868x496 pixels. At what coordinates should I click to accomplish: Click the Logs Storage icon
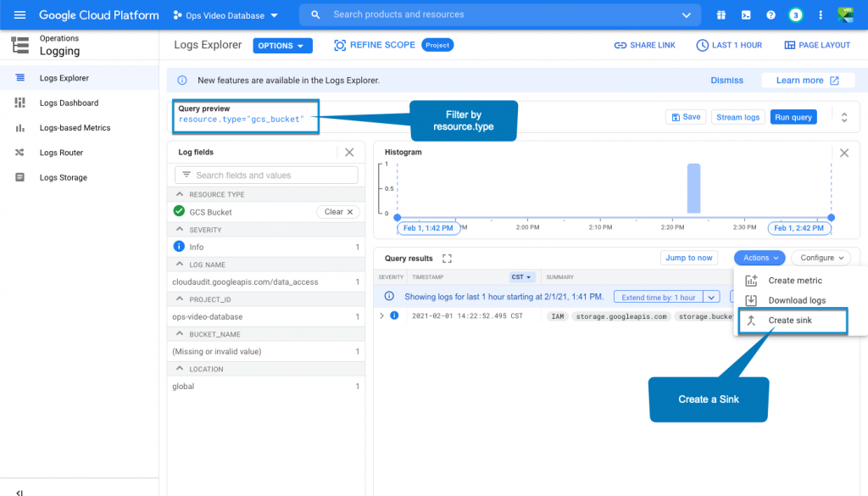tap(20, 178)
